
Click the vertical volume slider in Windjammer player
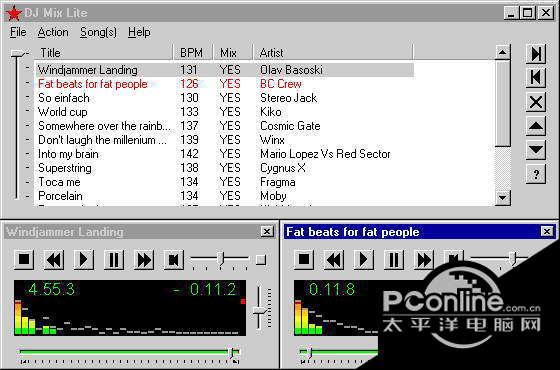260,311
